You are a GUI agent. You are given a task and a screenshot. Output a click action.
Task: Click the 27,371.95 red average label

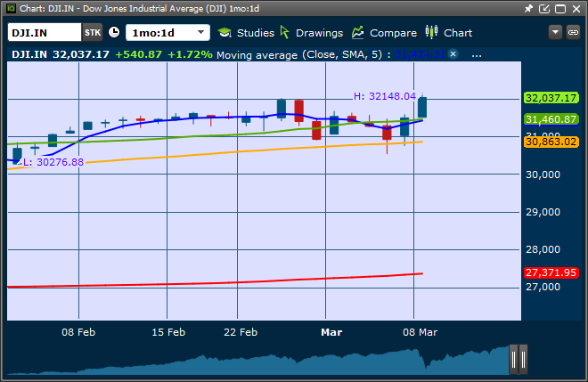coord(551,272)
